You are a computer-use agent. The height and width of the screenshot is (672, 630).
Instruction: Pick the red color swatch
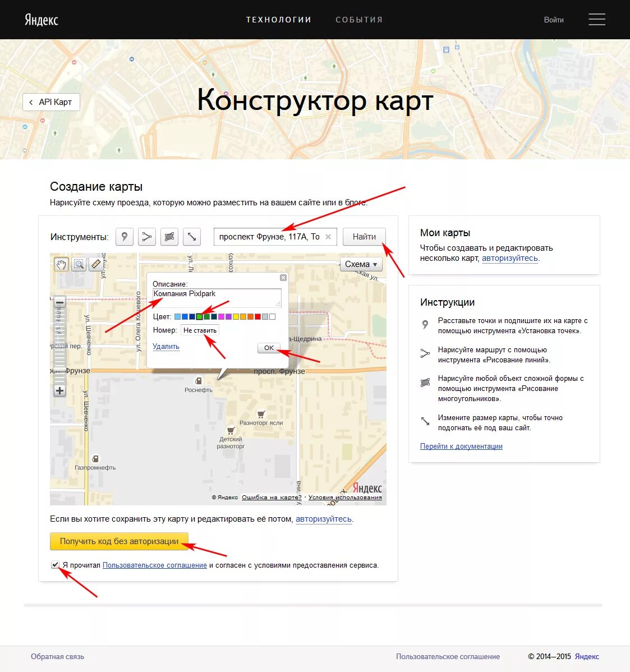click(257, 317)
